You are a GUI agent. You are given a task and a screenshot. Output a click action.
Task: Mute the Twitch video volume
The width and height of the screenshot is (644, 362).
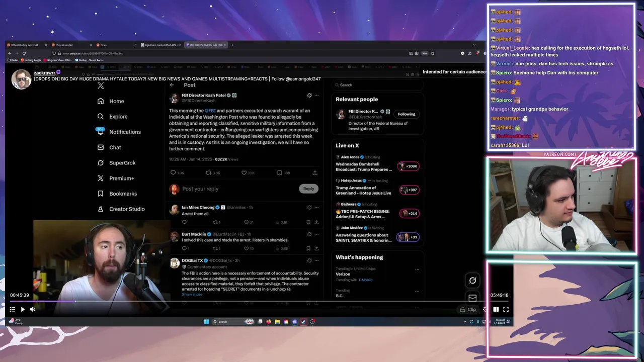point(33,310)
